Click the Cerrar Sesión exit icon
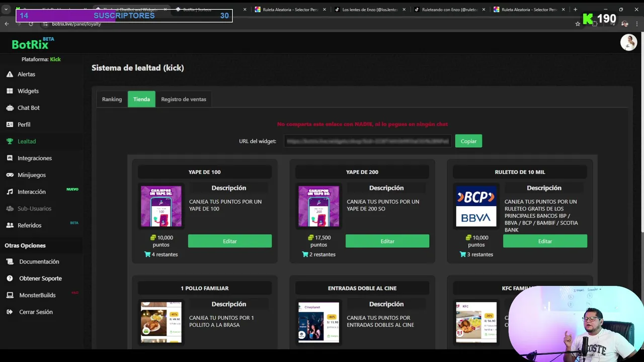The image size is (644, 362). (x=10, y=312)
